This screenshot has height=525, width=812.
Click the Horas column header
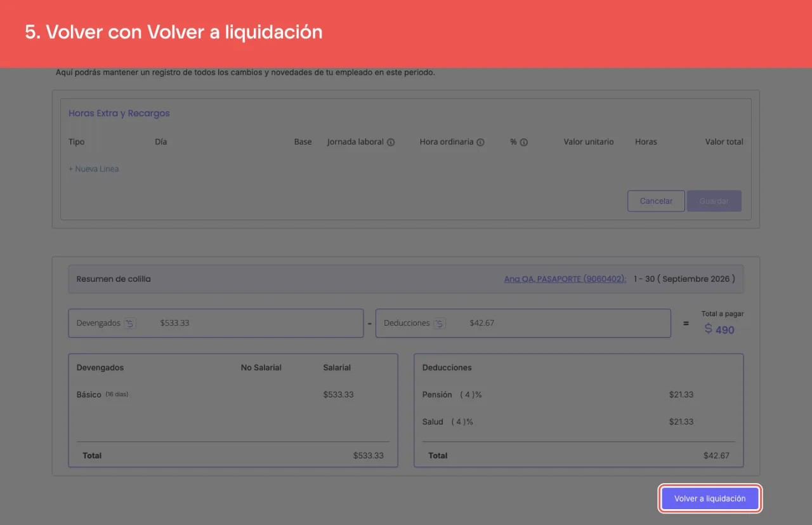click(646, 142)
